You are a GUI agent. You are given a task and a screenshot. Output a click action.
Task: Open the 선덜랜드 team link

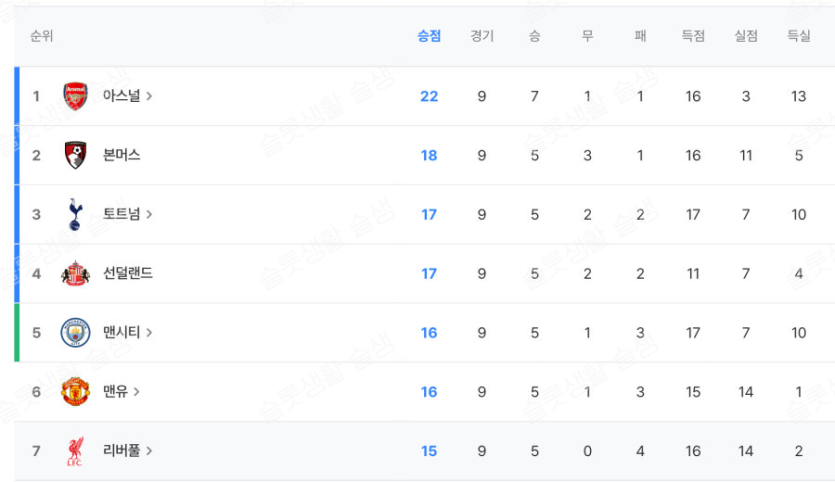pos(127,273)
